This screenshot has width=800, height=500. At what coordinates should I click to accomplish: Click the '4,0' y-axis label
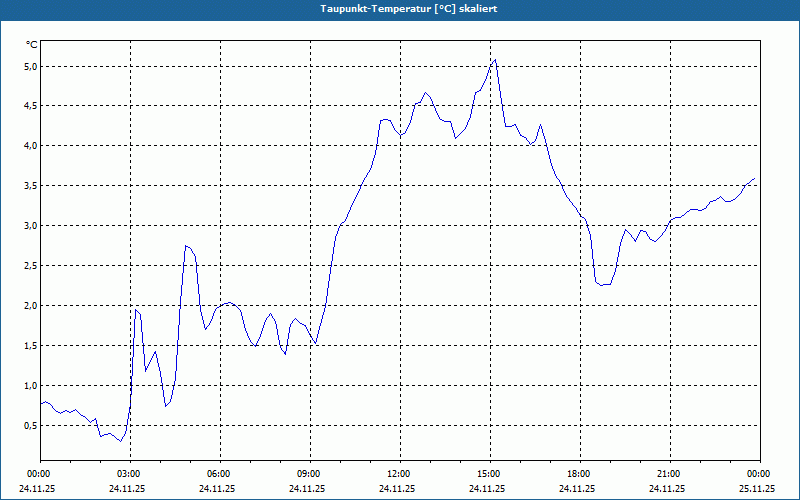tap(31, 146)
